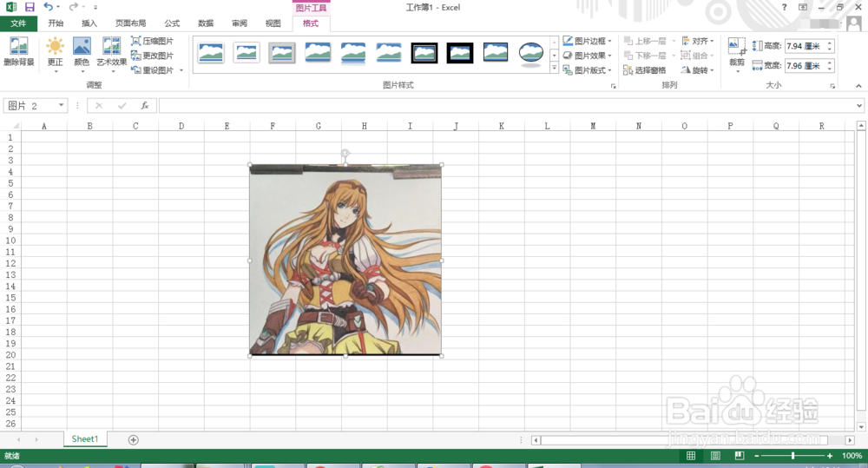Open the Selection Pane (选择窗格)
868x468 pixels.
[644, 70]
